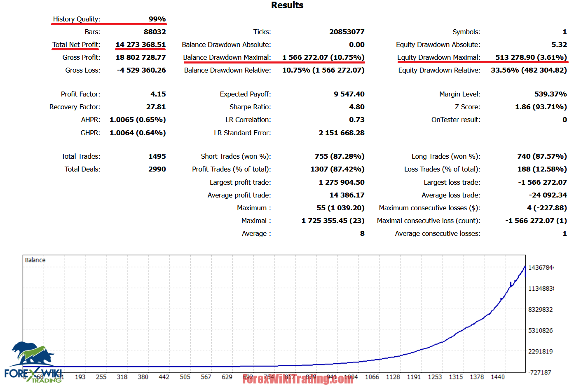This screenshot has height=388, width=588.
Task: Click the Recovery Factor value 27.81
Action: click(x=156, y=107)
